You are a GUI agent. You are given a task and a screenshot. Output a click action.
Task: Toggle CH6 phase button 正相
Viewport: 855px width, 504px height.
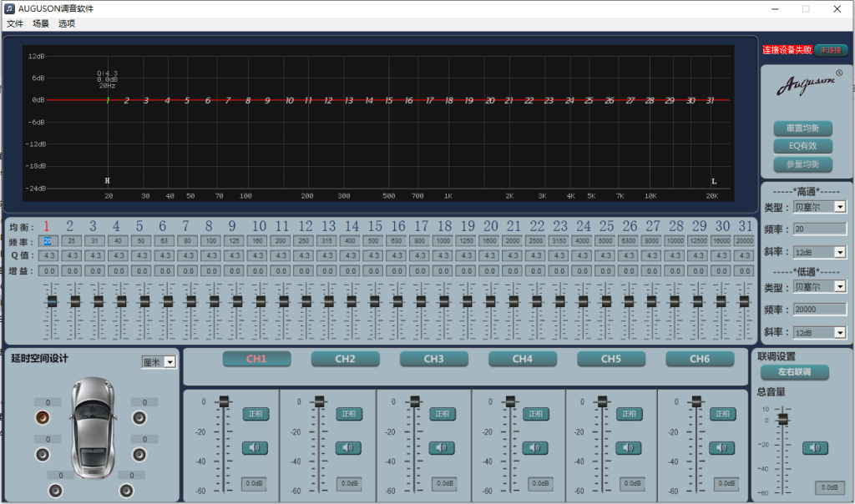point(722,414)
